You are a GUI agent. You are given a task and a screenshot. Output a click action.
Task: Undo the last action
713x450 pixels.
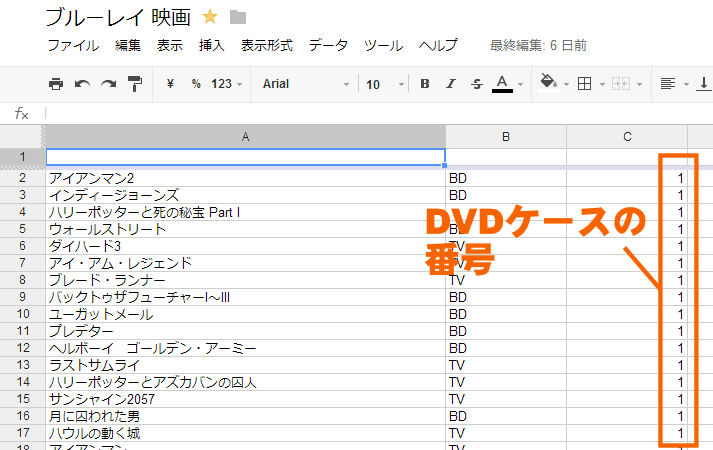pyautogui.click(x=82, y=84)
